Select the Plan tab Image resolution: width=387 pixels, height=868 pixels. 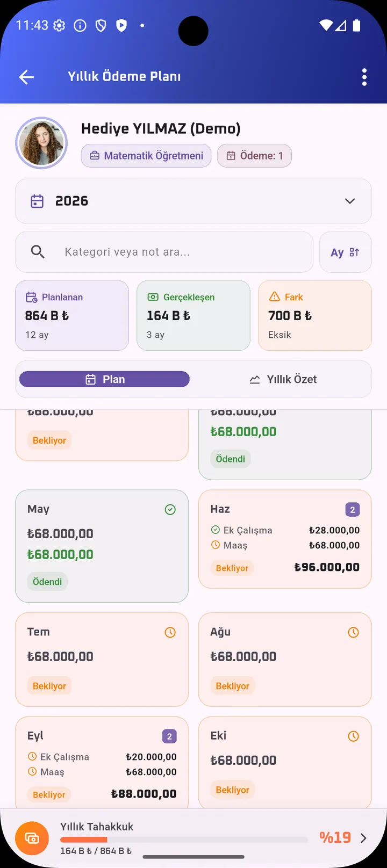coord(104,379)
